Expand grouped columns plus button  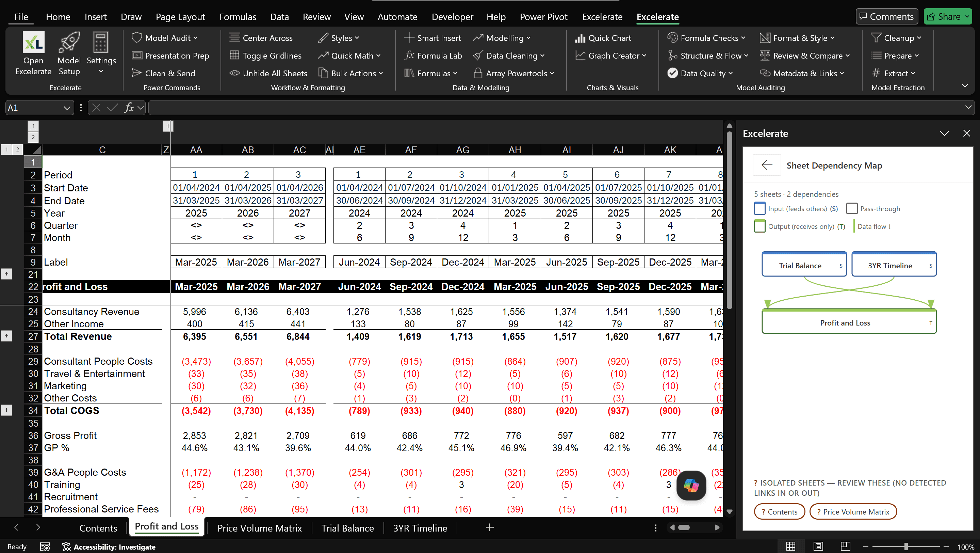point(168,126)
